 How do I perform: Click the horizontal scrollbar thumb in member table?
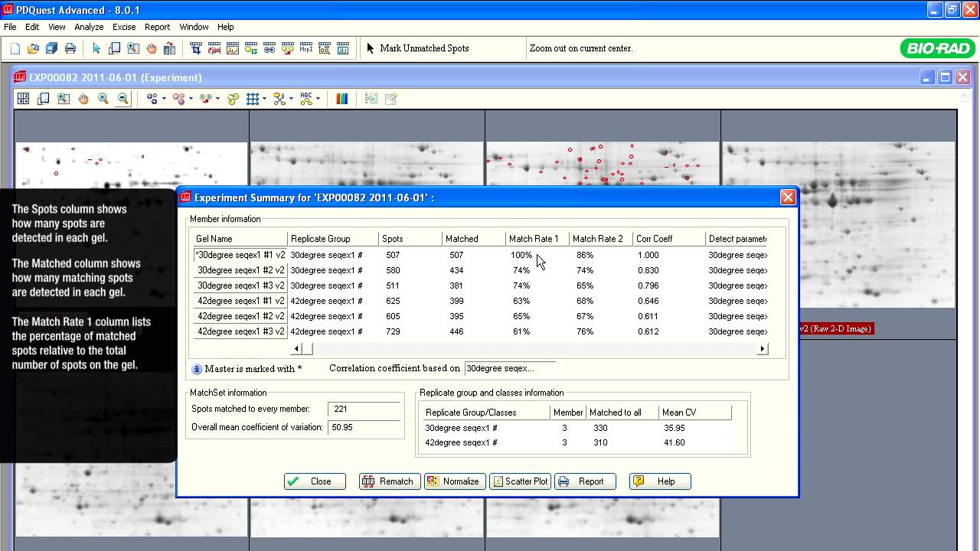308,349
